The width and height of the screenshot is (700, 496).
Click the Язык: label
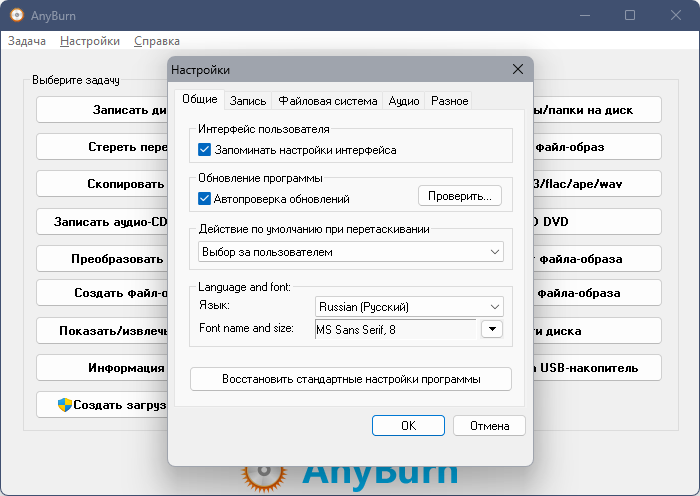click(x=214, y=305)
